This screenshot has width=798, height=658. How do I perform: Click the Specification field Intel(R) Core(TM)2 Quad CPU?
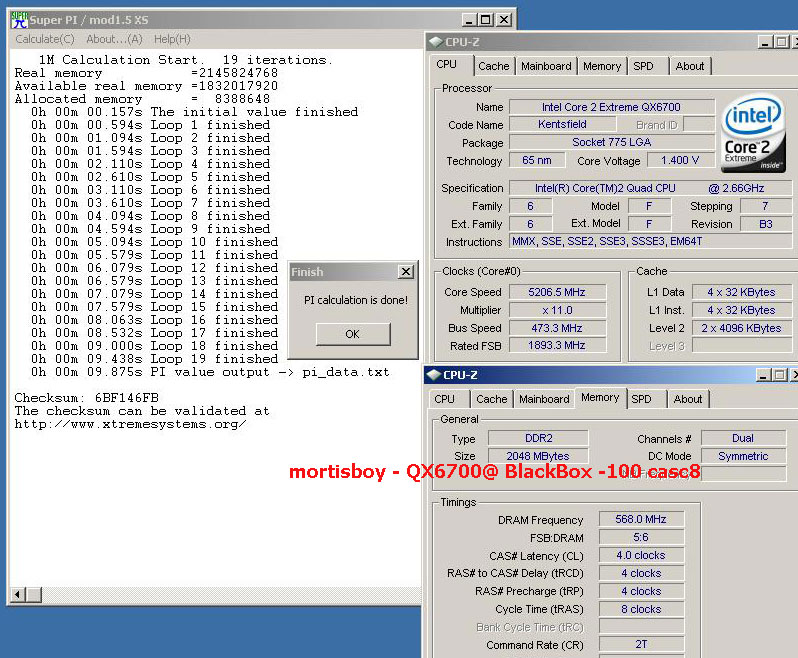[650, 188]
